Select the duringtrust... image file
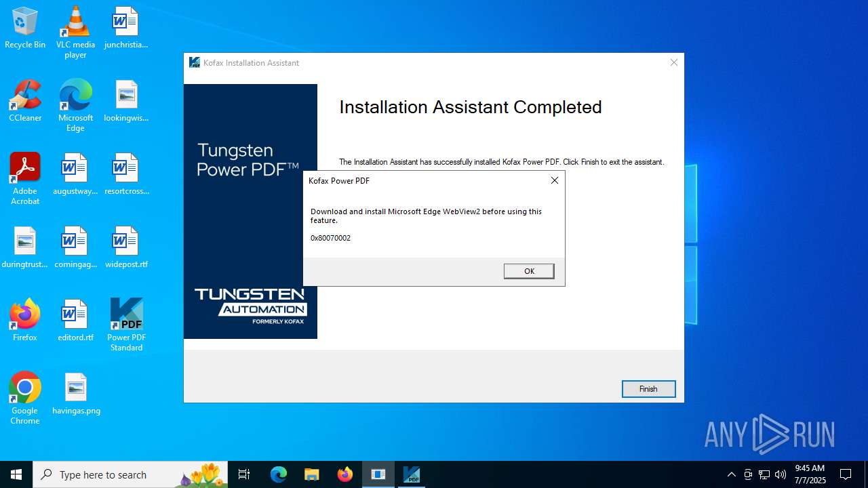This screenshot has width=868, height=488. [25, 248]
